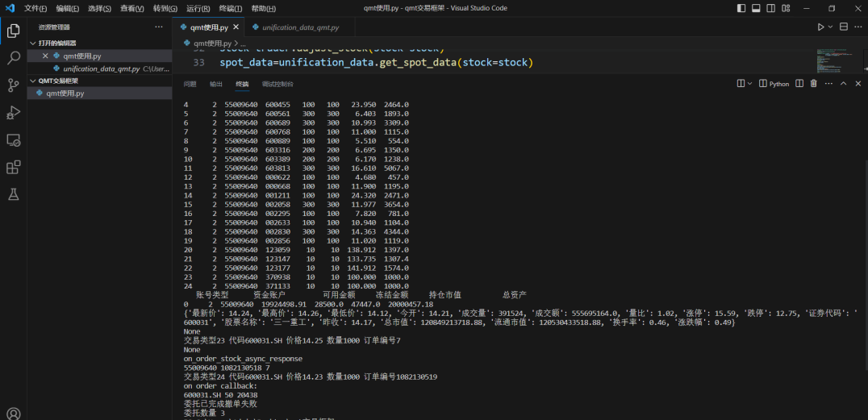Open the Accounts icon at bottom of activity bar
The width and height of the screenshot is (868, 420).
click(13, 414)
